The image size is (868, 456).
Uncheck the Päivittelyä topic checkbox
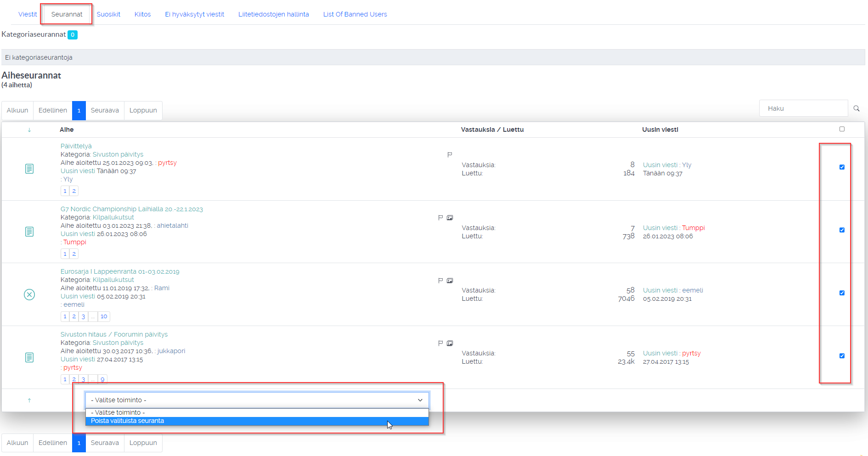pos(842,167)
